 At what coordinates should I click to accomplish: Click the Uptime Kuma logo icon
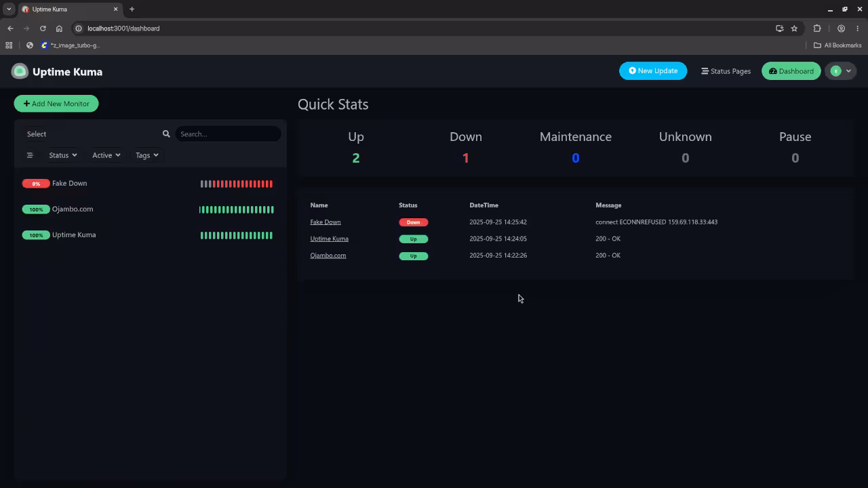pos(20,71)
